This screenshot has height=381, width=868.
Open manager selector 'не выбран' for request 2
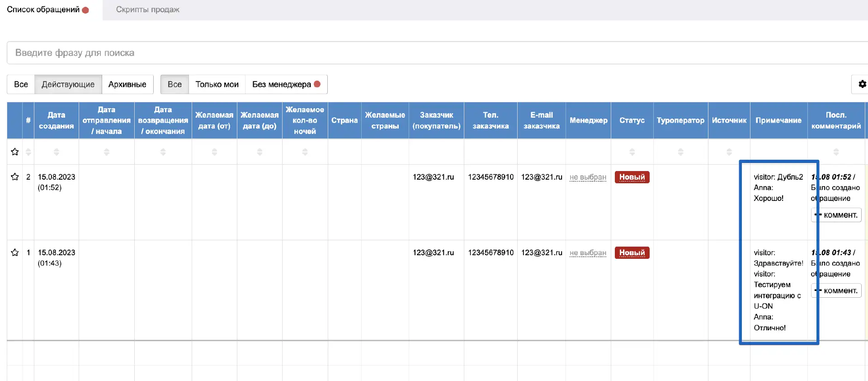[x=588, y=177]
